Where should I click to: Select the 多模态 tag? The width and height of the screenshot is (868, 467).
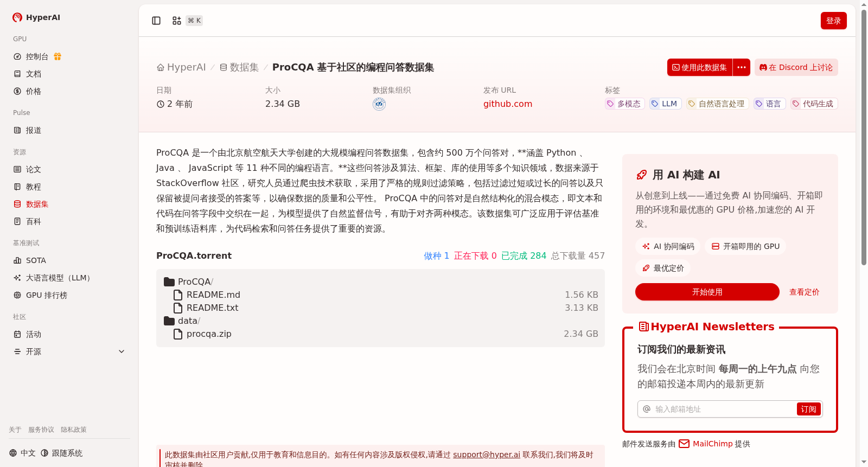[625, 104]
